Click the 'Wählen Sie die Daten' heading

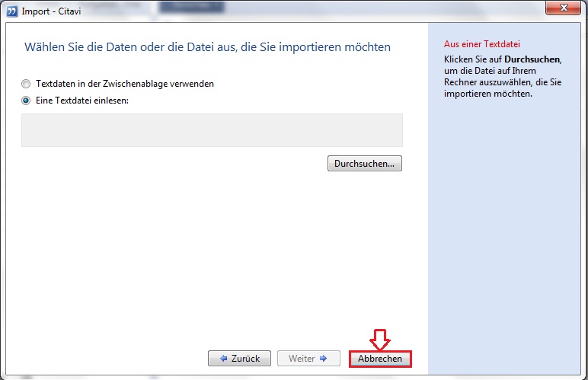coord(207,47)
